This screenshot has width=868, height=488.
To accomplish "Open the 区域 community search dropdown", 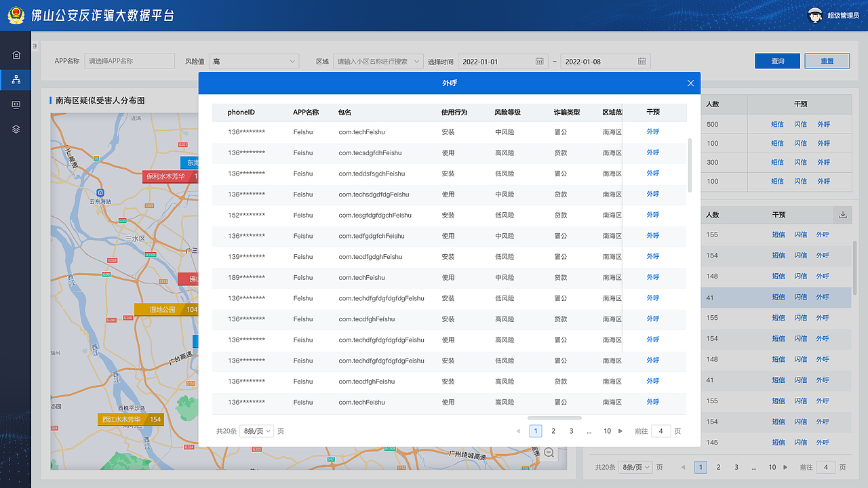I will [x=378, y=61].
